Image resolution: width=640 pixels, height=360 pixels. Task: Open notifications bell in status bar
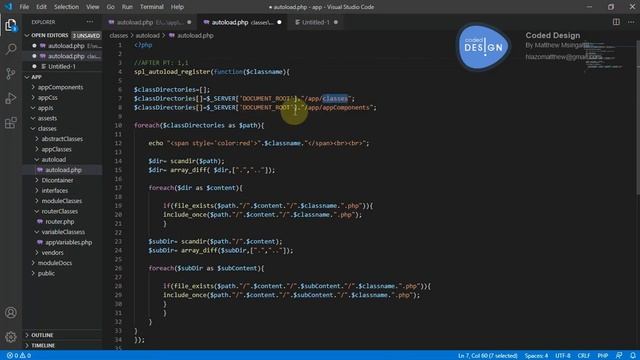[632, 356]
